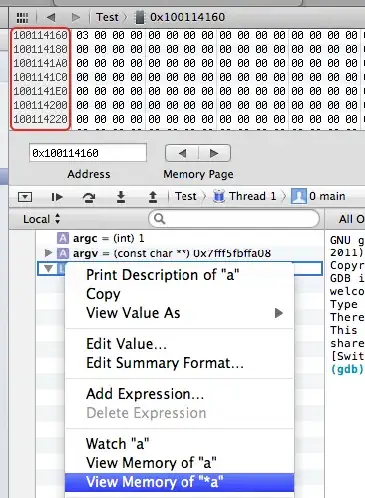Click memory address 1001141A0 in the hex view

[40, 63]
